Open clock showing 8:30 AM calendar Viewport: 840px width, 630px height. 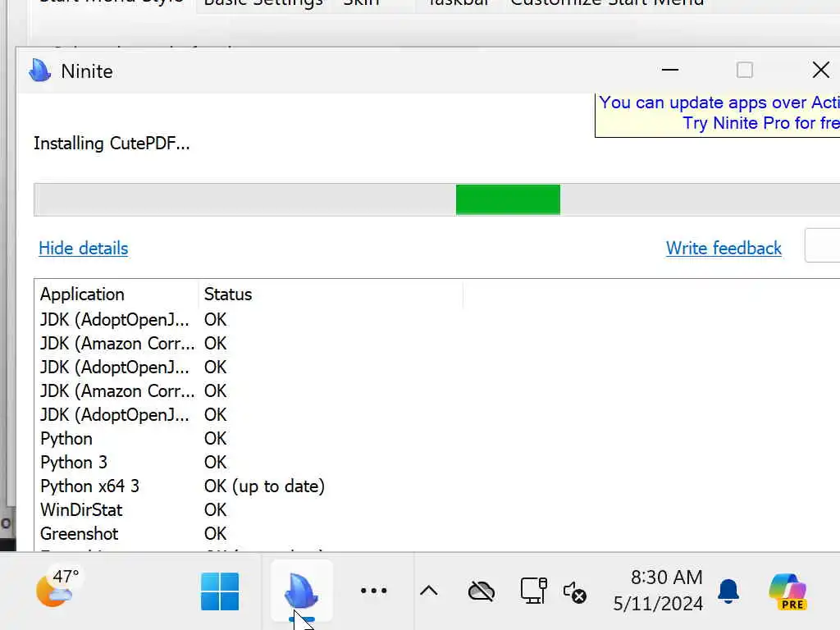[x=658, y=591]
